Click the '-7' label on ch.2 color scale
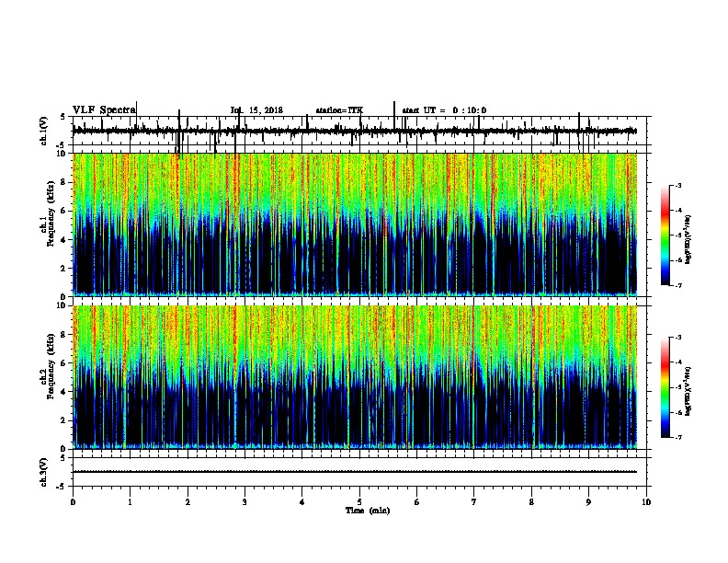Screen dimensions: 728x563 coord(677,438)
